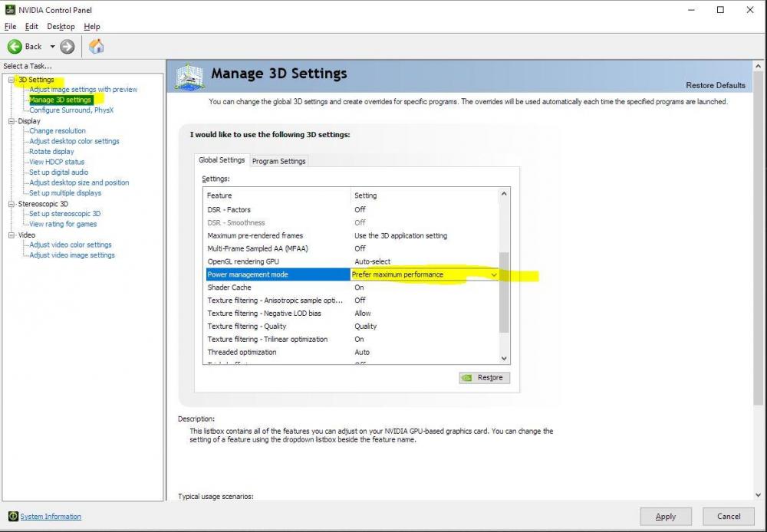Click the main page scroll up arrow
The image size is (767, 532).
759,66
